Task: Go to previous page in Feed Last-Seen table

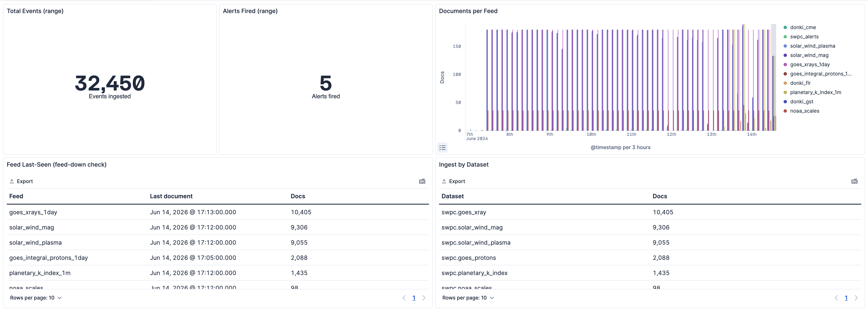Action: click(404, 298)
